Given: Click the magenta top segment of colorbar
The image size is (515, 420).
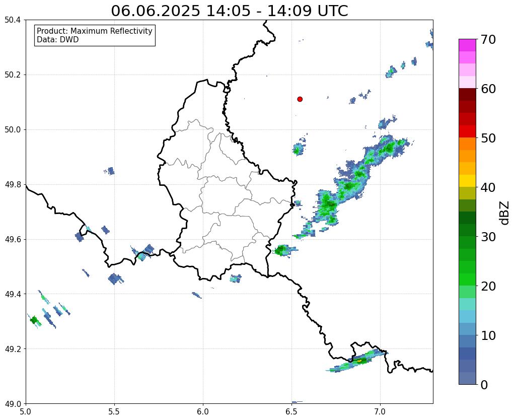Looking at the screenshot, I should 467,45.
